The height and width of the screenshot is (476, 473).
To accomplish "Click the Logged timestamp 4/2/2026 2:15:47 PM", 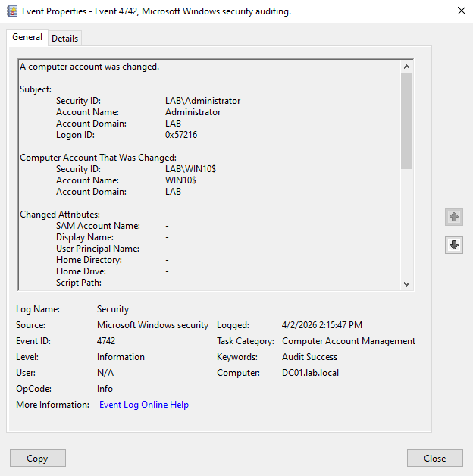I will point(321,325).
